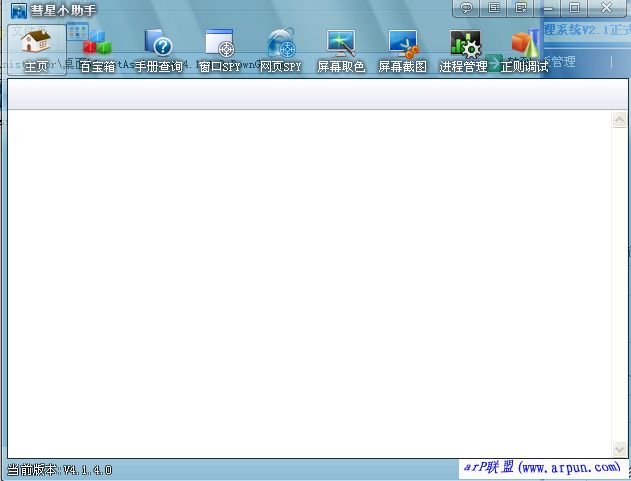This screenshot has height=481, width=631.
Task: Open the 窗口SPY window spy tool
Action: click(x=219, y=50)
